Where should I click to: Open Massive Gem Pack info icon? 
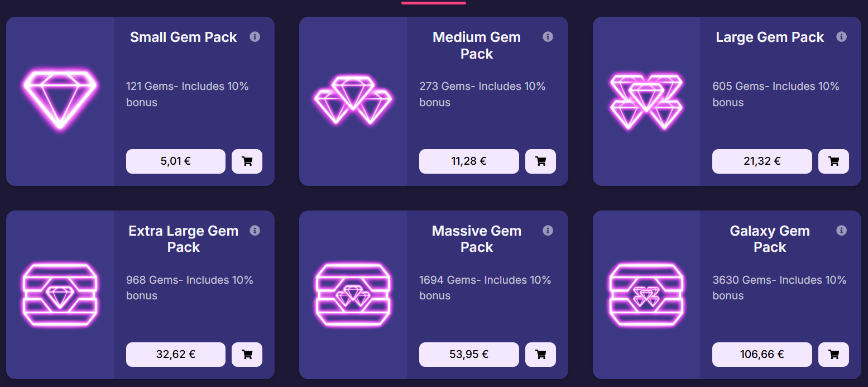click(x=548, y=231)
